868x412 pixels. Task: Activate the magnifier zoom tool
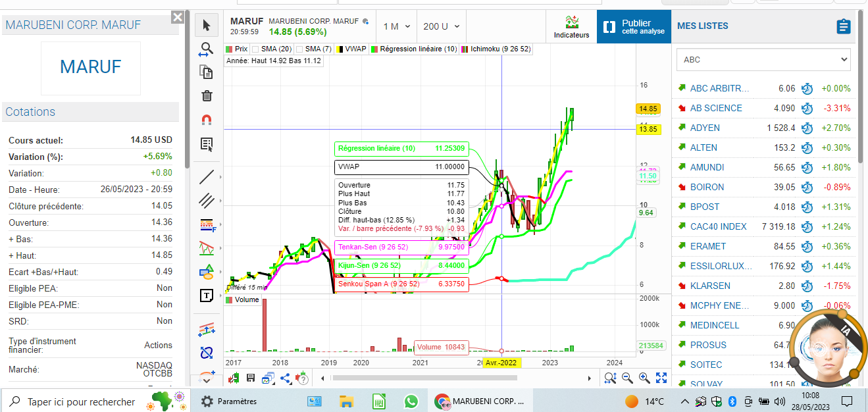(207, 49)
